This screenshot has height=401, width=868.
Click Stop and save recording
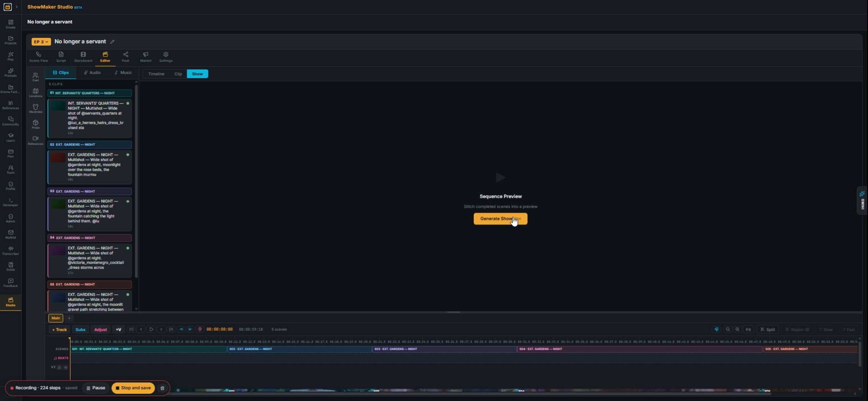(x=133, y=388)
